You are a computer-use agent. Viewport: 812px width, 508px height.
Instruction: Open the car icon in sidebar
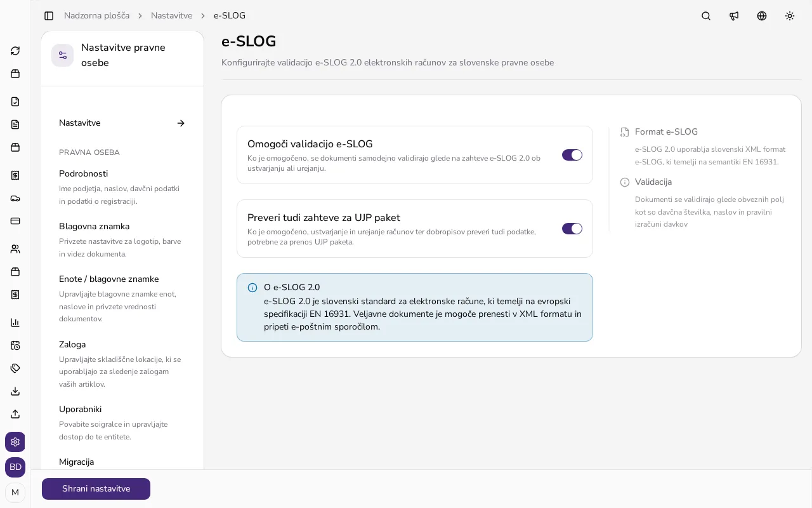pos(15,198)
